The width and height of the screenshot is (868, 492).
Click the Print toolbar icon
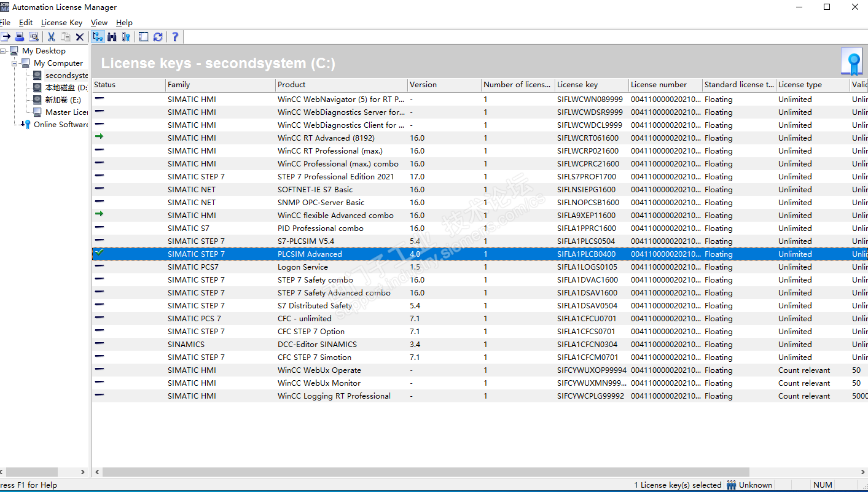click(20, 37)
